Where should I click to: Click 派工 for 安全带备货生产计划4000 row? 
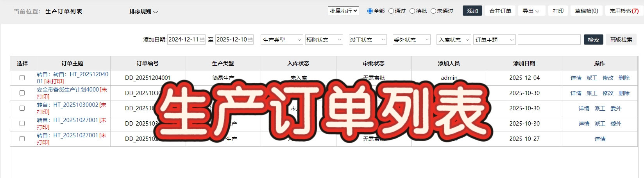click(x=592, y=93)
